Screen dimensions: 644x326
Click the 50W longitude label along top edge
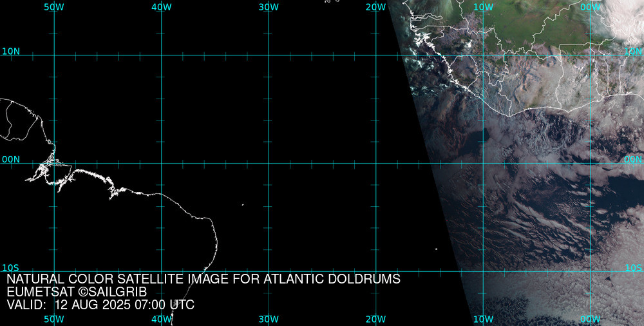[x=54, y=7]
